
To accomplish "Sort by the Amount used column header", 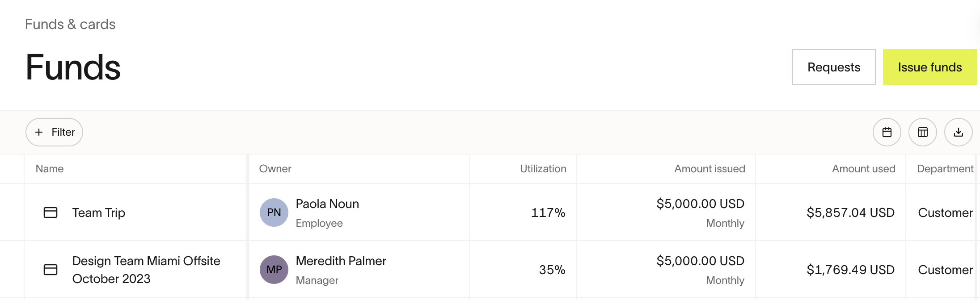I will click(863, 169).
